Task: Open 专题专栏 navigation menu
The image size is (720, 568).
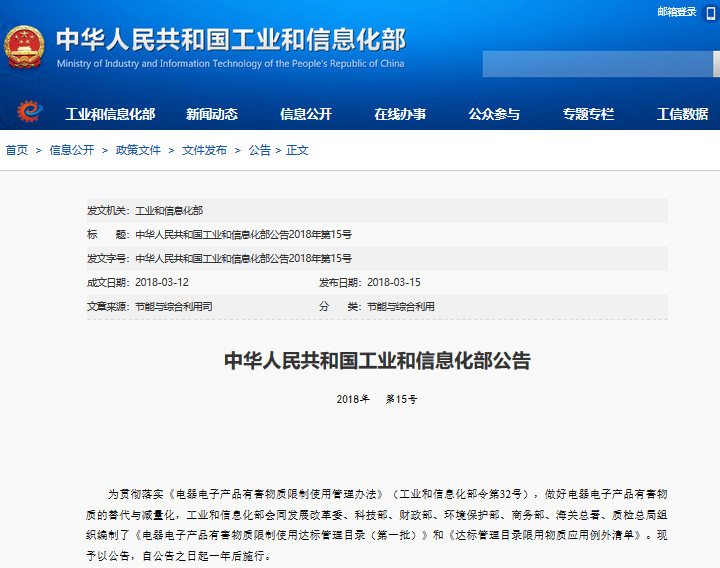Action: tap(588, 114)
